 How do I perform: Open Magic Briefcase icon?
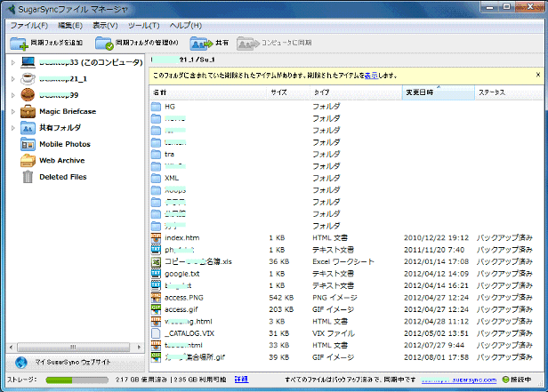(28, 111)
